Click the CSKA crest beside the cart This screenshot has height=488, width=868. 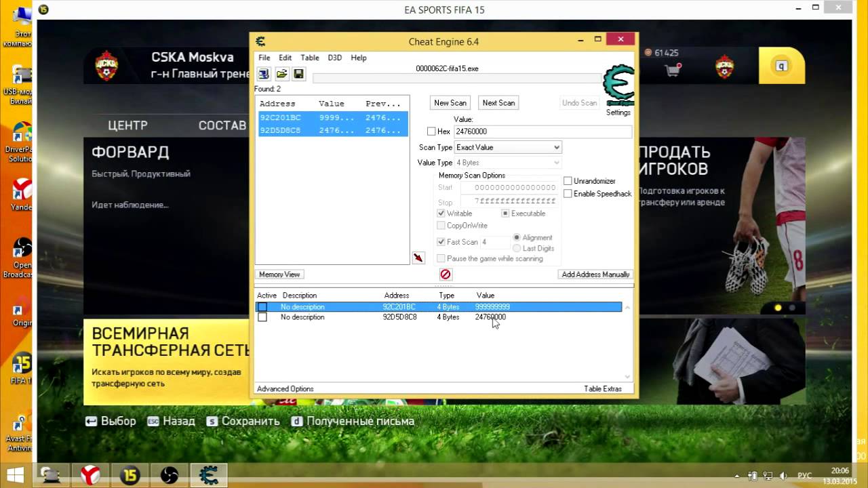[724, 66]
